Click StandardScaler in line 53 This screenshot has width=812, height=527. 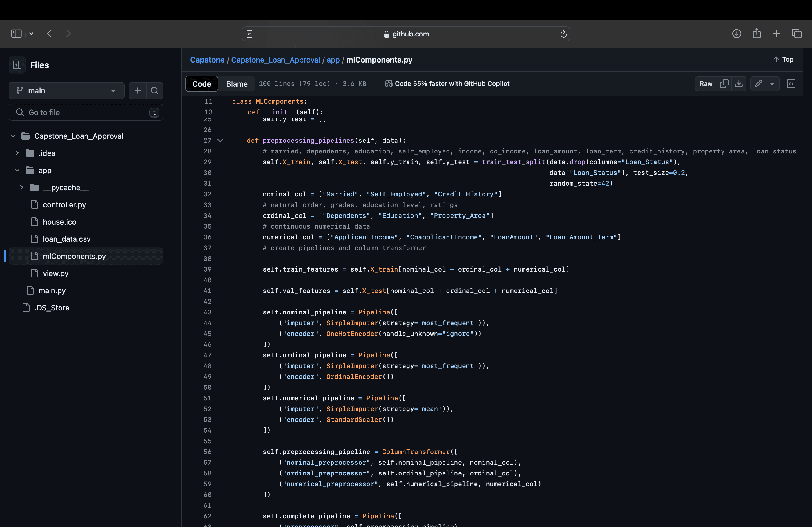pyautogui.click(x=354, y=420)
